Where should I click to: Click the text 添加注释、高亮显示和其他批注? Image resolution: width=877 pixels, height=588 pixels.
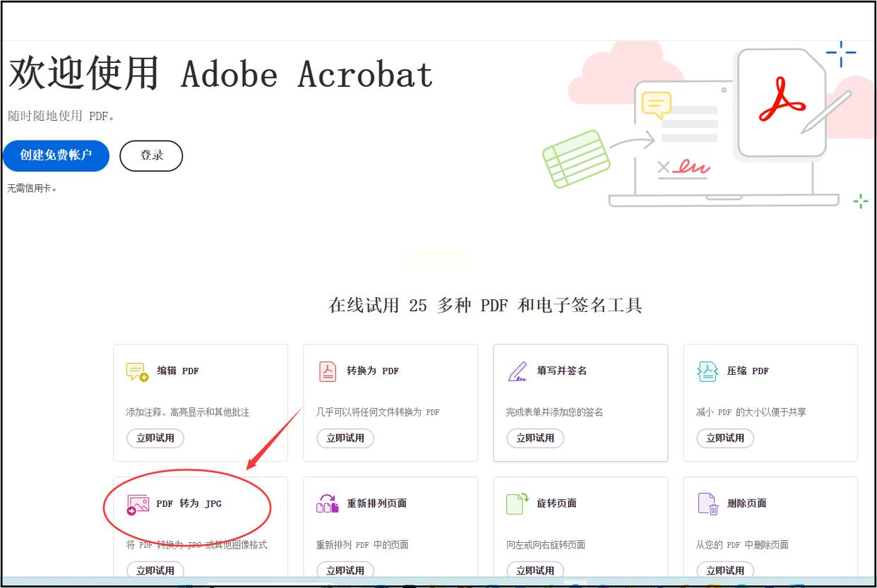coord(188,412)
